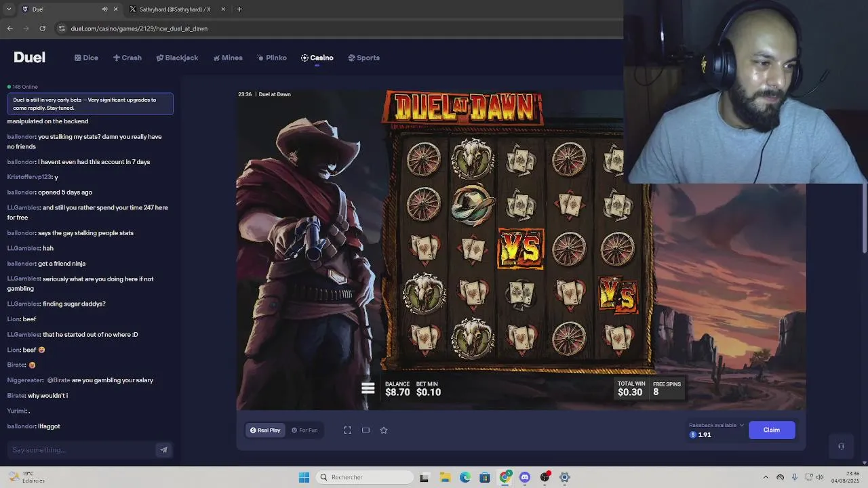
Task: Open a new browser tab
Action: 239,9
